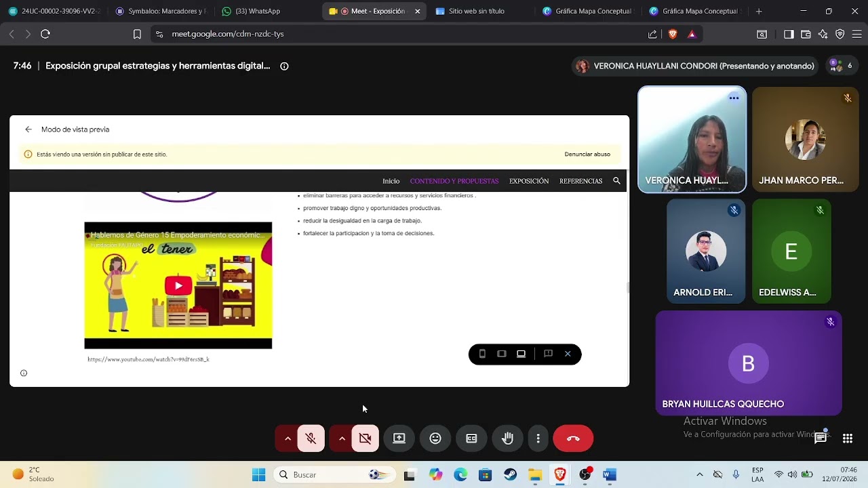Play the Hablemos de Género YouTube video
Viewport: 868px width, 488px height.
pyautogui.click(x=178, y=285)
